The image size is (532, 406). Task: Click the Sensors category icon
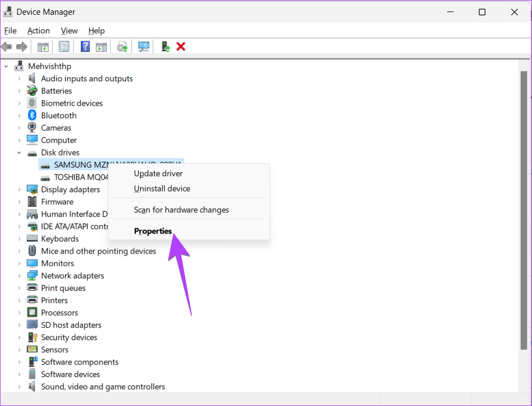tap(32, 350)
